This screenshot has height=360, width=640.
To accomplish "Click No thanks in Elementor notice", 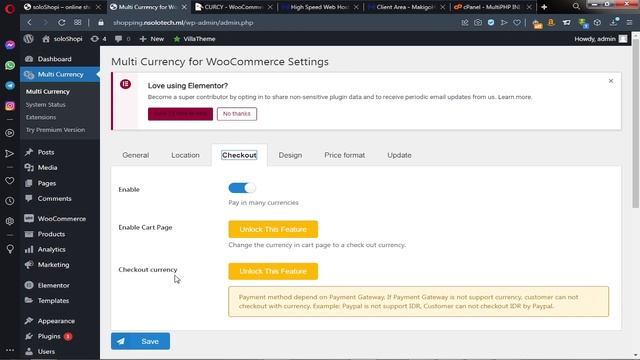I will point(237,114).
